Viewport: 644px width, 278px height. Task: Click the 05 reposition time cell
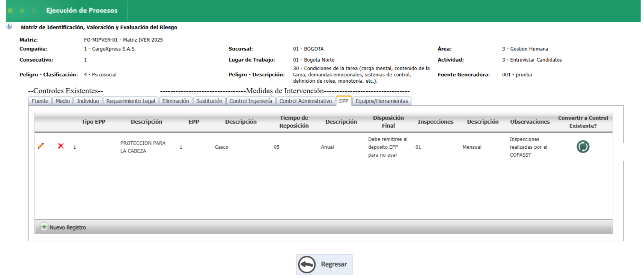(276, 147)
